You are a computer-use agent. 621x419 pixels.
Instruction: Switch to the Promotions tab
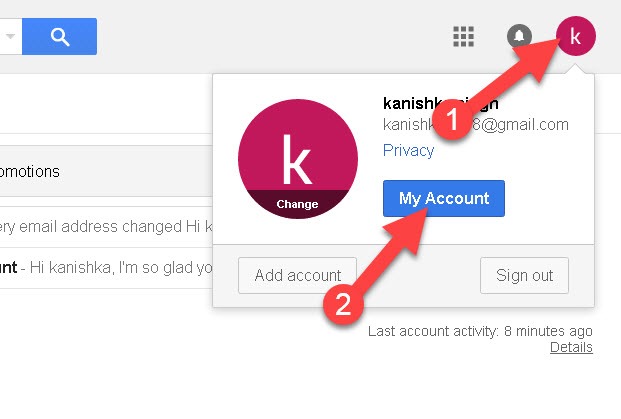tap(29, 171)
